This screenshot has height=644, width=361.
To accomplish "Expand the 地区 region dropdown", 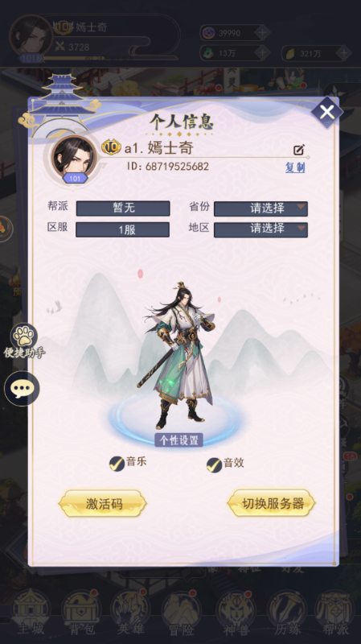I will tap(261, 229).
